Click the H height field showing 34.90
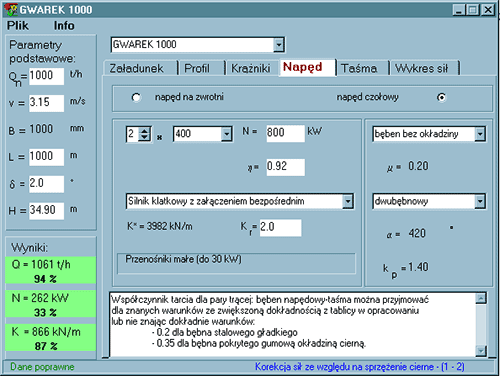Viewport: 500px width, 376px height. point(46,211)
